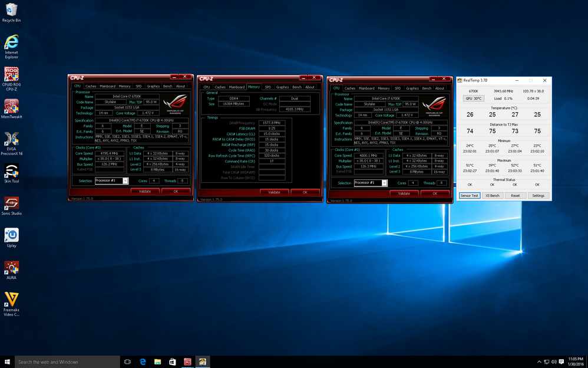
Task: Launch Internet Explorer from desktop
Action: [11, 47]
